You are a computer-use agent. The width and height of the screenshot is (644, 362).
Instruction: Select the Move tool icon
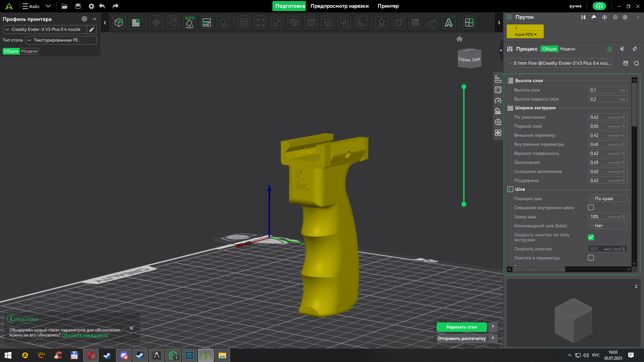[x=156, y=22]
